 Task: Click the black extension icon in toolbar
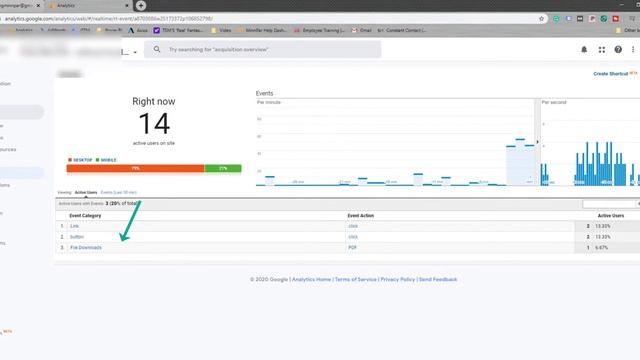point(580,19)
